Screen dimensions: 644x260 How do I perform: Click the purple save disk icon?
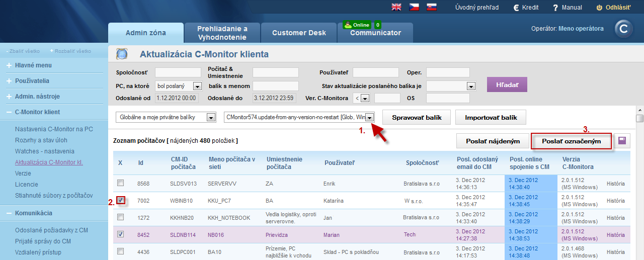(x=623, y=141)
